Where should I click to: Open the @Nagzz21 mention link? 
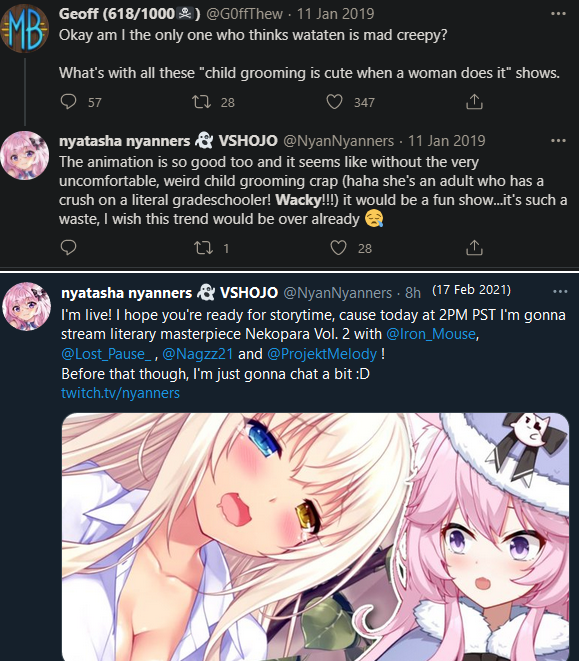coord(197,353)
